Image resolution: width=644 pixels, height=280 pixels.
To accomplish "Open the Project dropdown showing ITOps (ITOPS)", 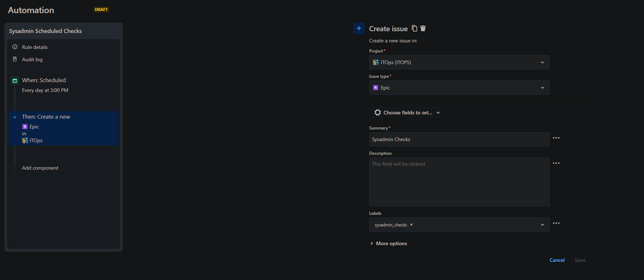I will tap(459, 63).
